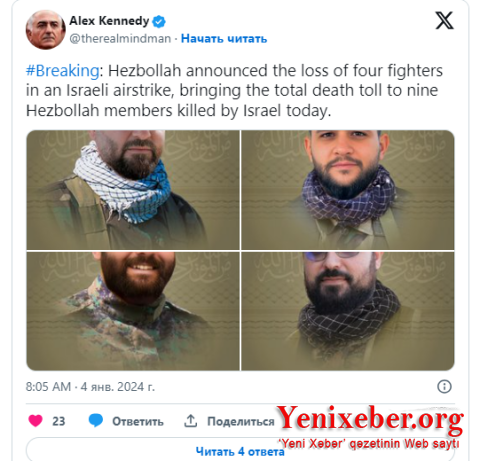
Task: Click the share upload arrow icon
Action: pyautogui.click(x=191, y=421)
